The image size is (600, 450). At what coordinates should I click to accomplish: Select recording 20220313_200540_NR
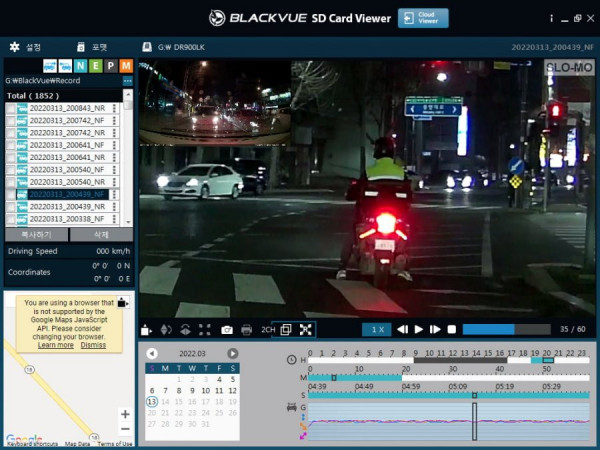pos(67,182)
